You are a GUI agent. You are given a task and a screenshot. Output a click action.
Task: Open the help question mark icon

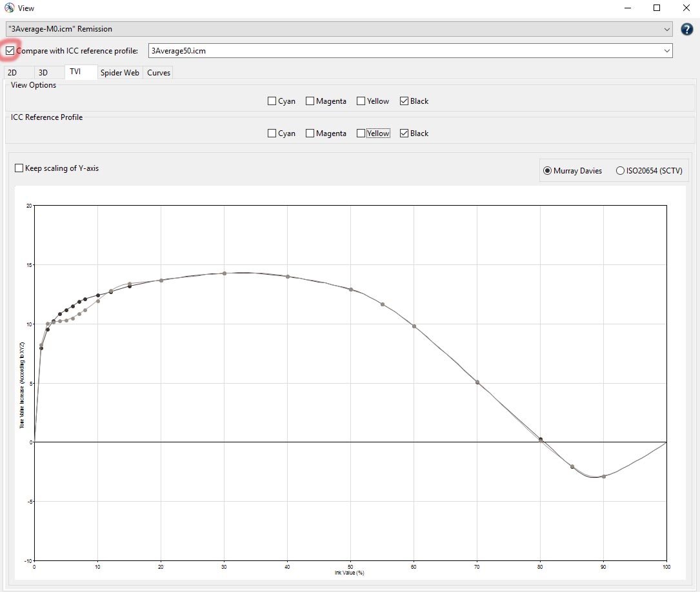pos(686,30)
